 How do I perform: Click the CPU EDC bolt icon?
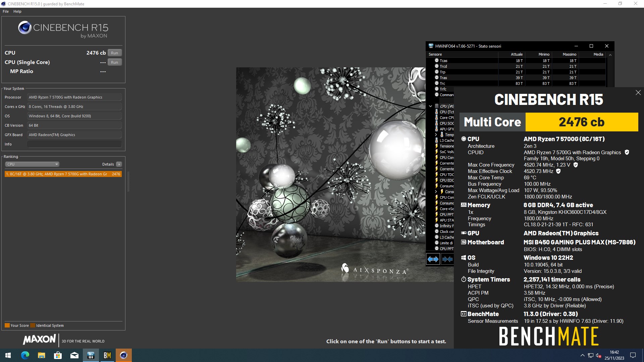coord(436,180)
